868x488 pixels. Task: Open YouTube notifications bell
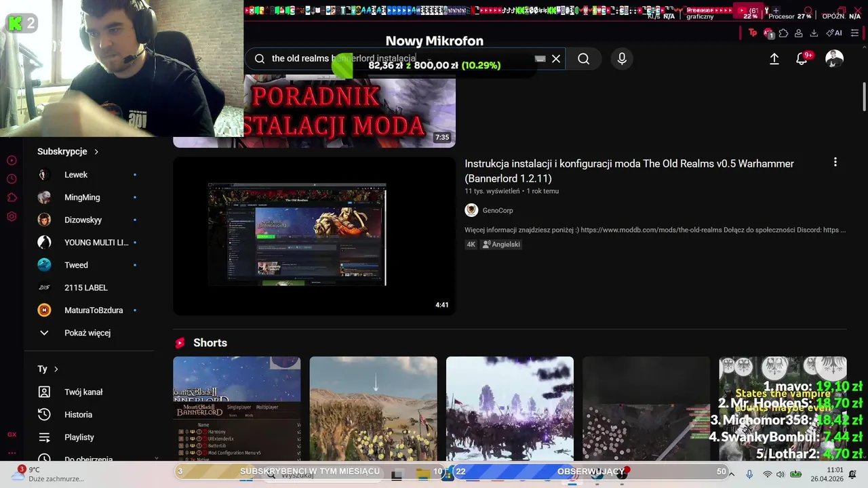(802, 59)
